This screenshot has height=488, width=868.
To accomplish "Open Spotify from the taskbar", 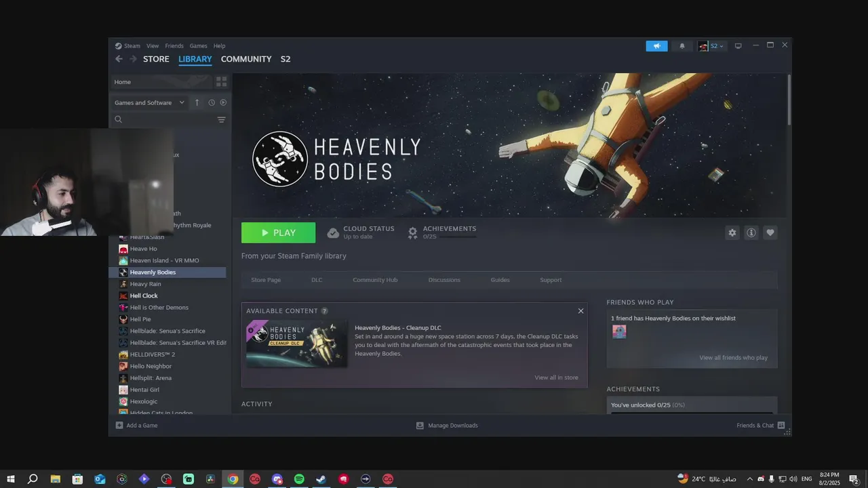I will (299, 479).
